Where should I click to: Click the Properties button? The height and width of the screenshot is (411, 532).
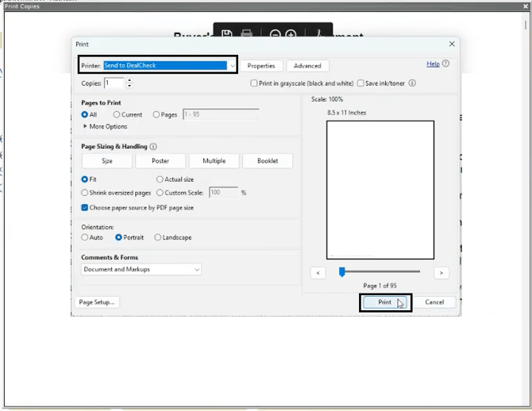tap(261, 66)
